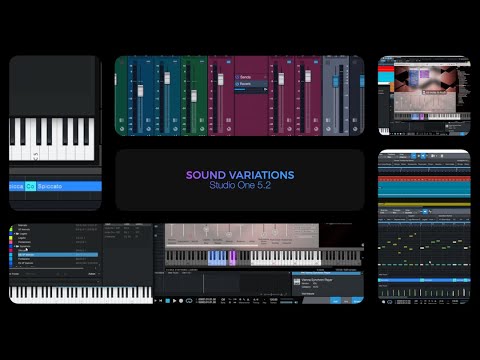Collapse the second folder in variations list

(x=15, y=246)
